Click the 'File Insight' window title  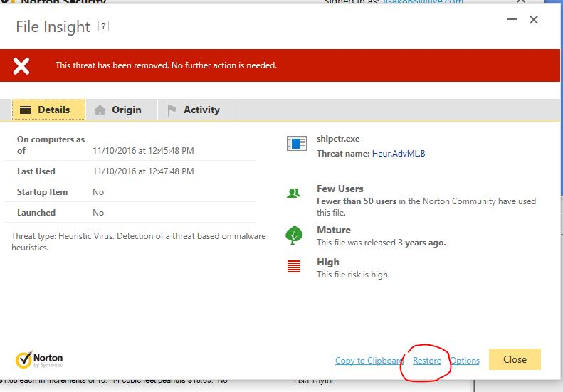coord(53,27)
